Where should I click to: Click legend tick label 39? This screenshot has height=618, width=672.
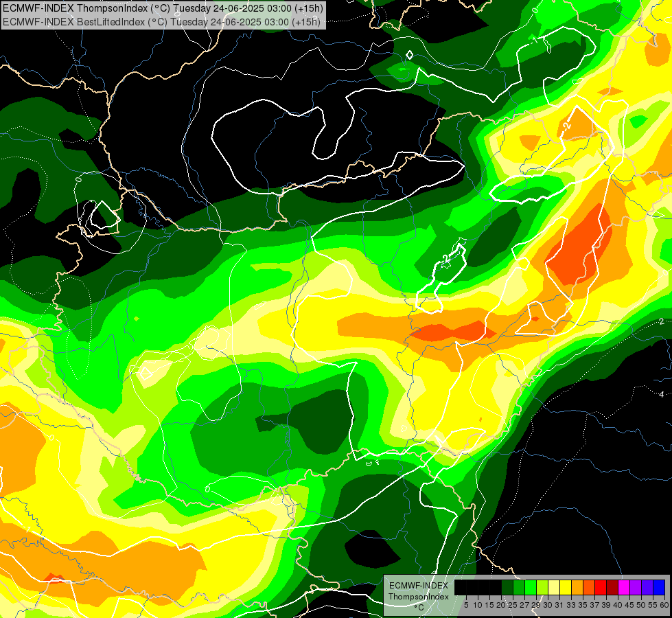[607, 605]
